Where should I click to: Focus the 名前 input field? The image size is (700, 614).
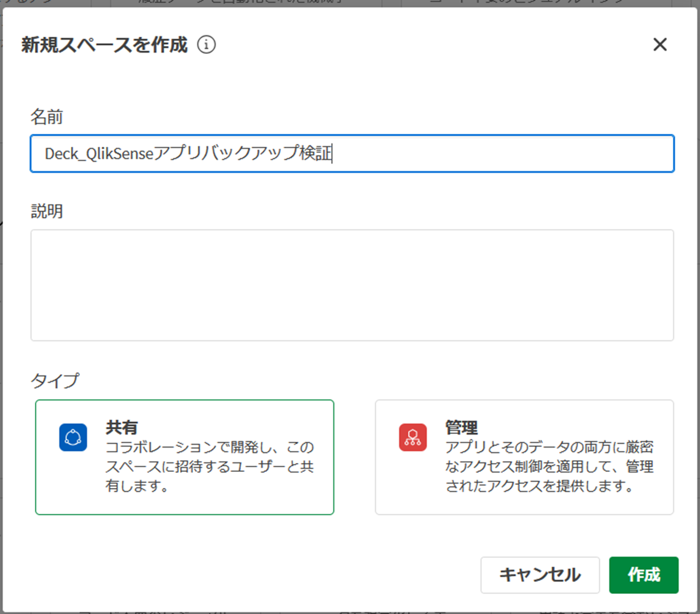pos(352,153)
